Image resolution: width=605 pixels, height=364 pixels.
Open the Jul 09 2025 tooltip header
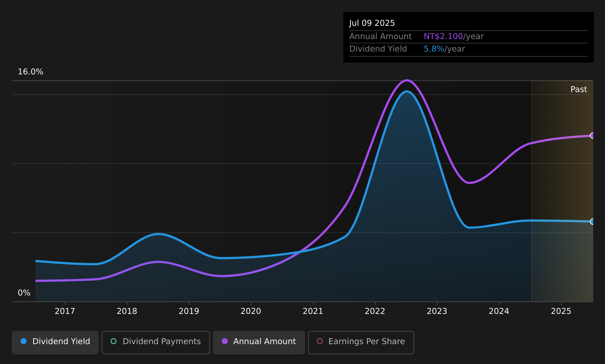point(372,23)
